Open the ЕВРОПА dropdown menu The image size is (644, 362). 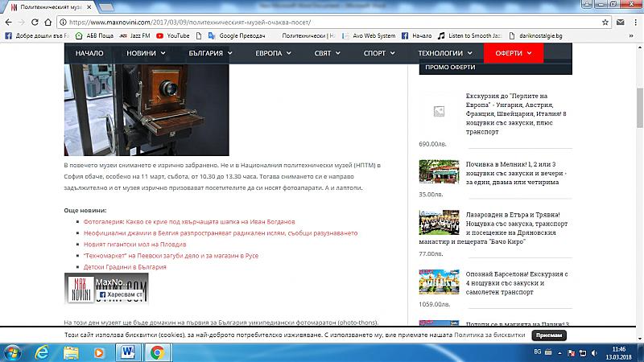(x=273, y=53)
